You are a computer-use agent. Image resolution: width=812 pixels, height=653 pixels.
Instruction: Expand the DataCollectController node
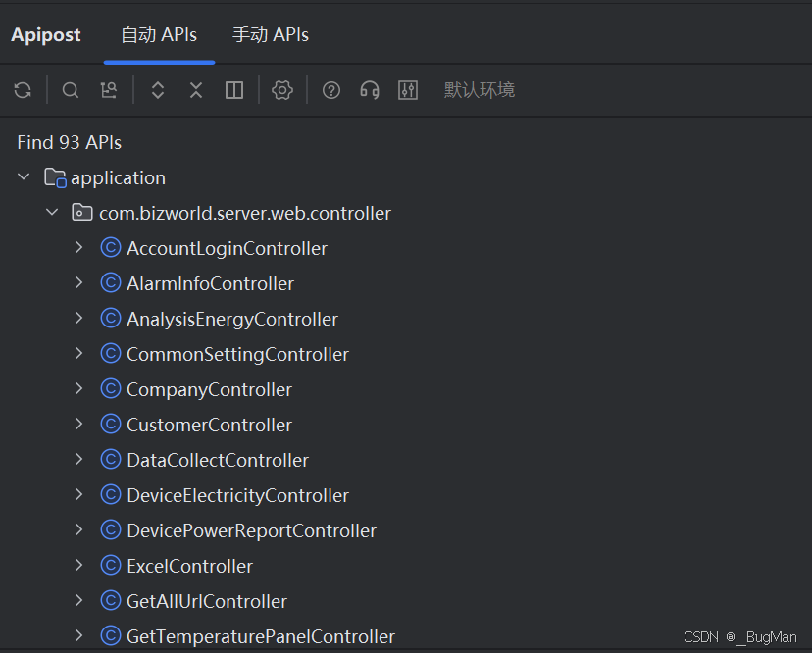[79, 459]
